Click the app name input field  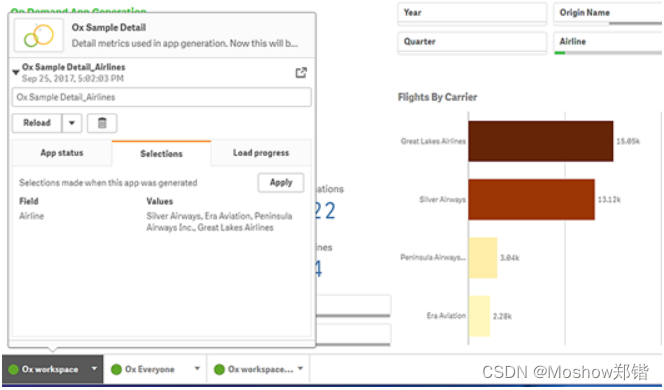(x=161, y=97)
